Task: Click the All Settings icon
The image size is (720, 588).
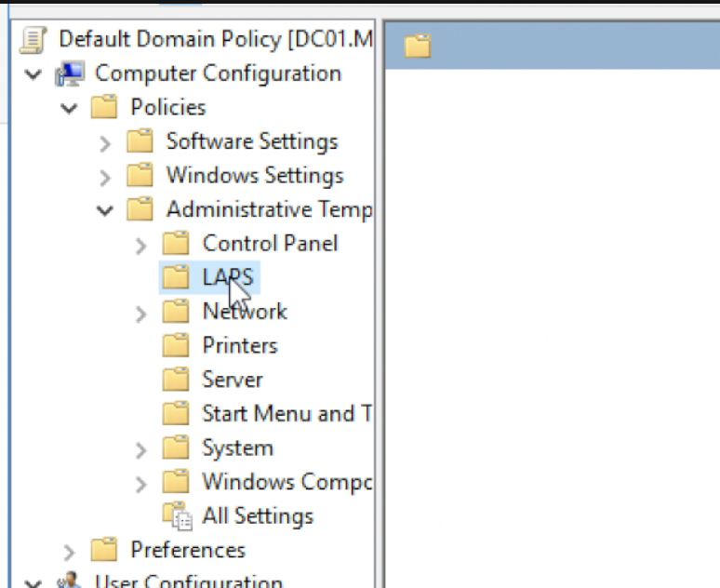Action: pos(175,515)
